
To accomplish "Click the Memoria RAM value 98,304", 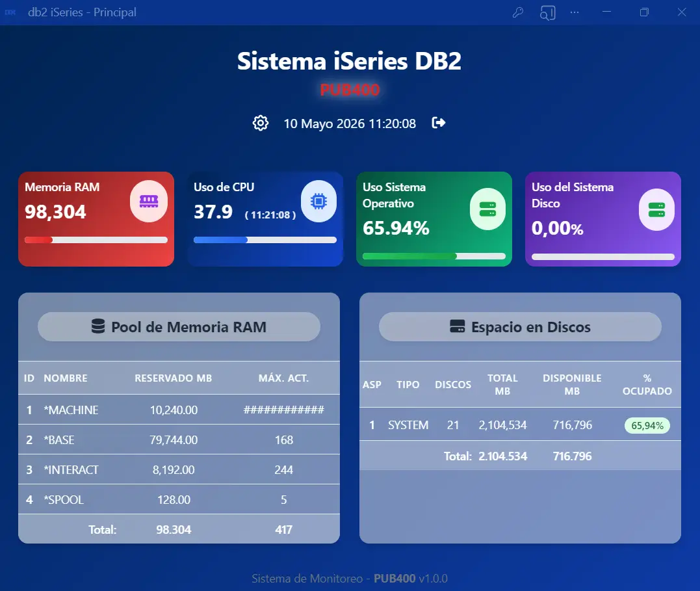I will (55, 212).
